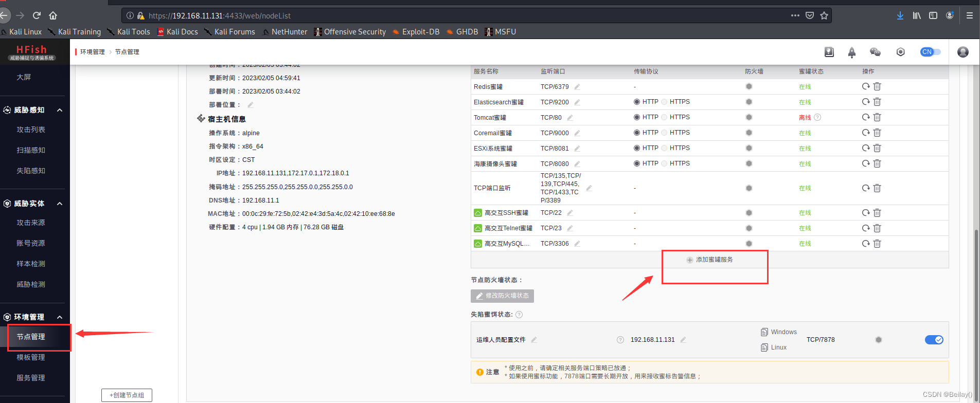The height and width of the screenshot is (403, 980).
Task: Open the Exploit-DB bookmark
Action: (x=416, y=32)
